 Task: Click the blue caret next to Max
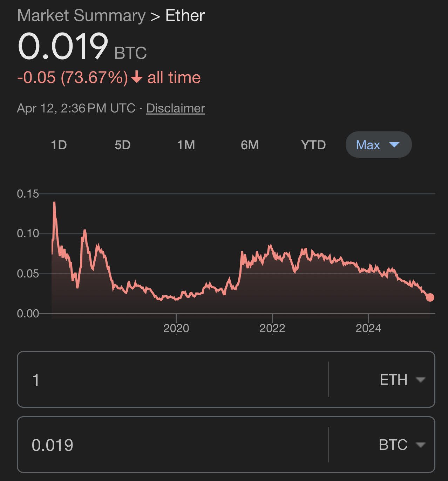pyautogui.click(x=394, y=145)
